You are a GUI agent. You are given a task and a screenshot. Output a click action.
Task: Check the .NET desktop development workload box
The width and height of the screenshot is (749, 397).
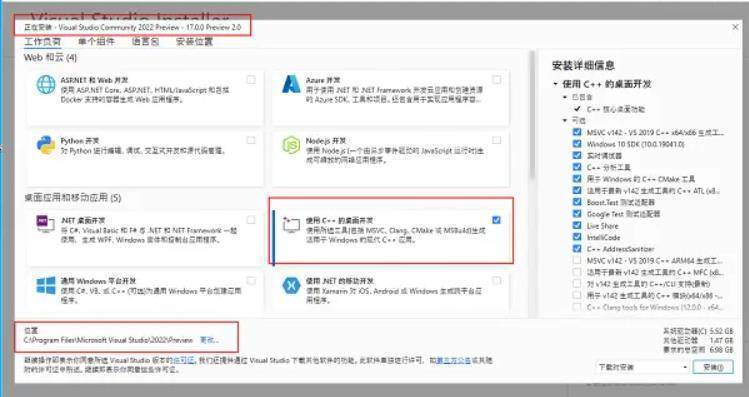[x=251, y=220]
